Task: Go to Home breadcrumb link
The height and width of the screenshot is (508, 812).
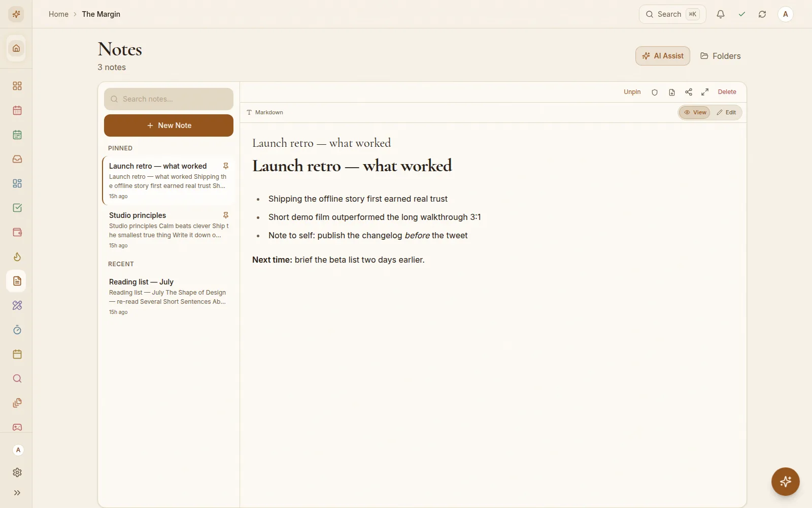Action: pos(58,14)
